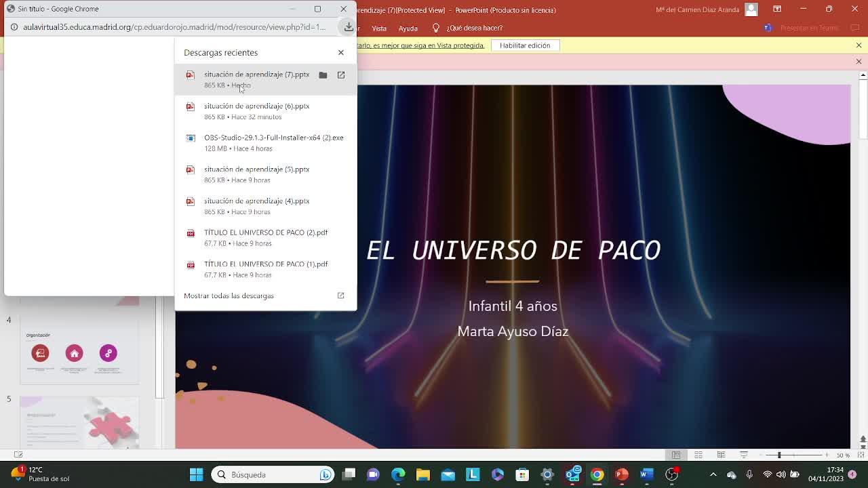Open the Vista tab in PowerPoint
The height and width of the screenshot is (488, 868).
tap(379, 28)
